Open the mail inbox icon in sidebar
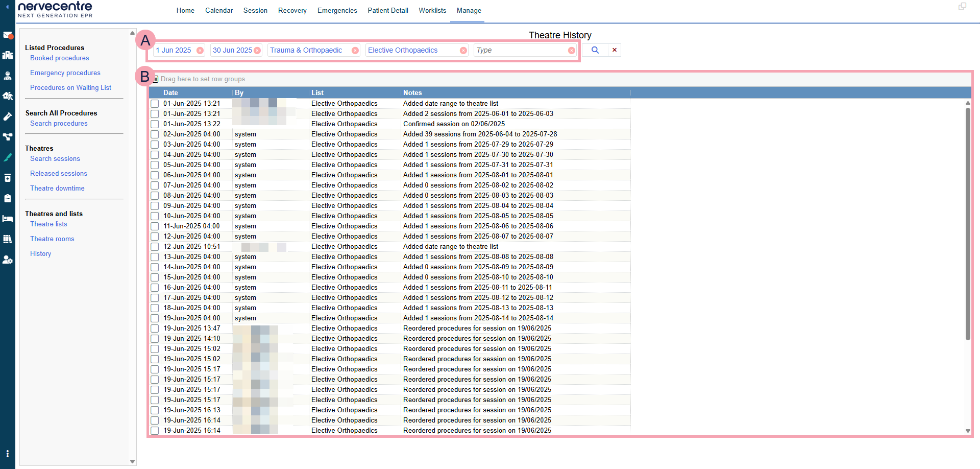 pos(8,35)
